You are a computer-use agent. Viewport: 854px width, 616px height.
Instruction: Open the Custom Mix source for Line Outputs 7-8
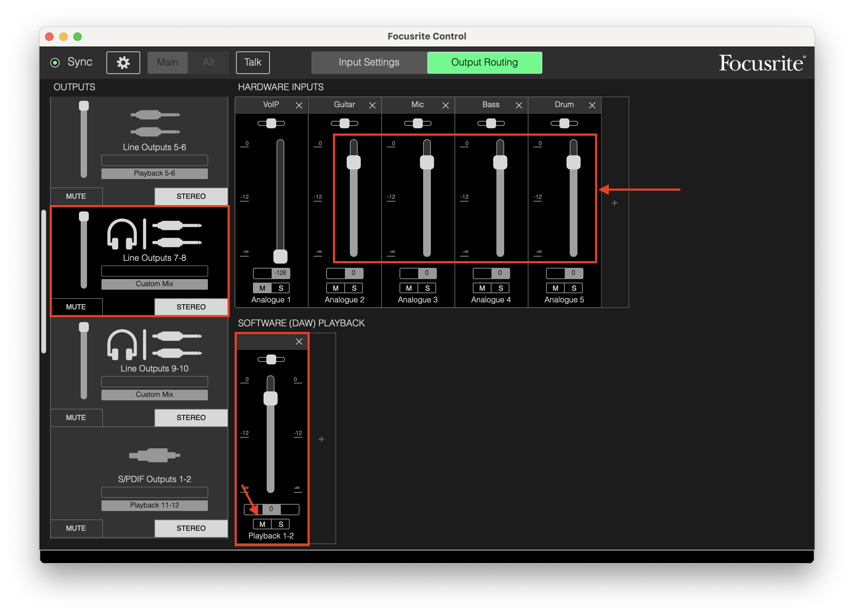(154, 284)
